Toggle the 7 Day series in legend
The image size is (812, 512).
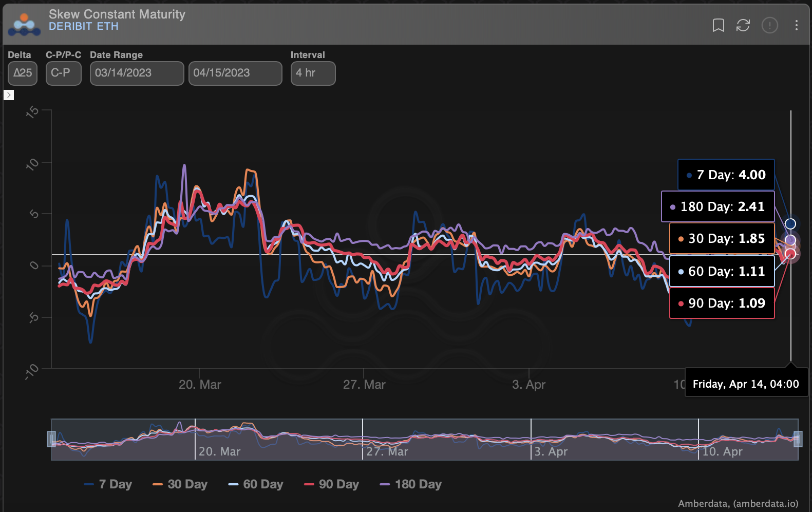108,484
